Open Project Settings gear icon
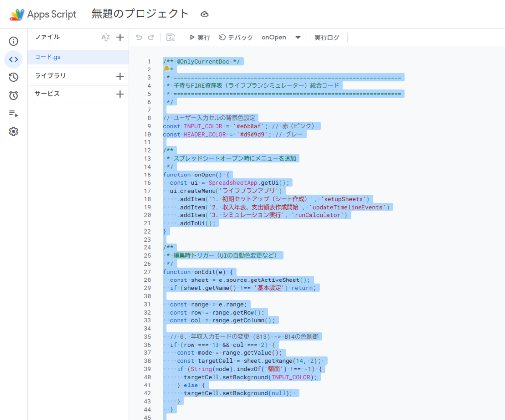The image size is (505, 420). 13,131
